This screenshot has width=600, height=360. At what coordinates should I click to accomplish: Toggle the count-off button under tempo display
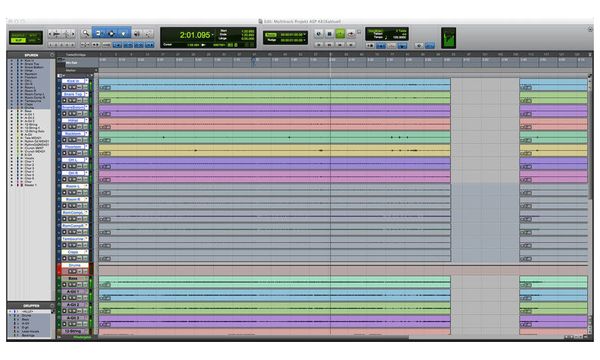[x=391, y=46]
